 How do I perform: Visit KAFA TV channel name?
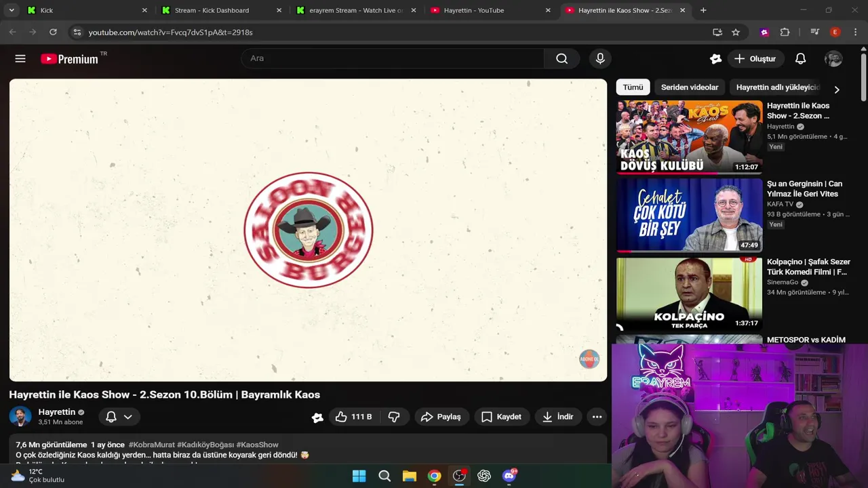click(780, 204)
